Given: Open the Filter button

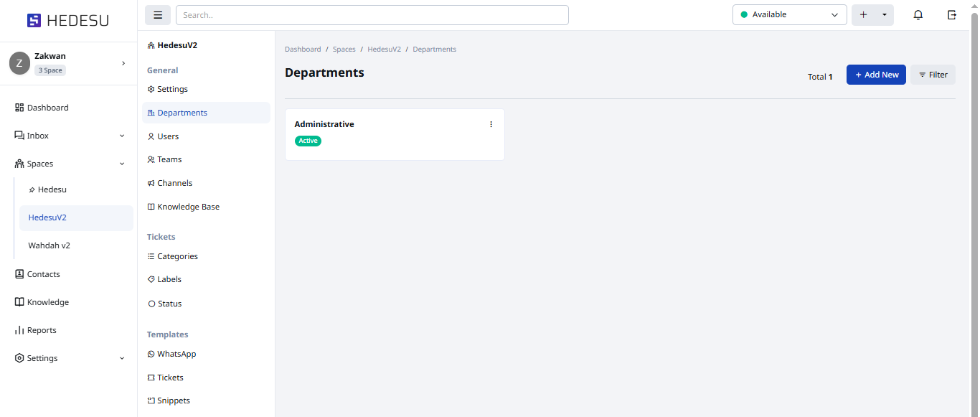Looking at the screenshot, I should [933, 75].
